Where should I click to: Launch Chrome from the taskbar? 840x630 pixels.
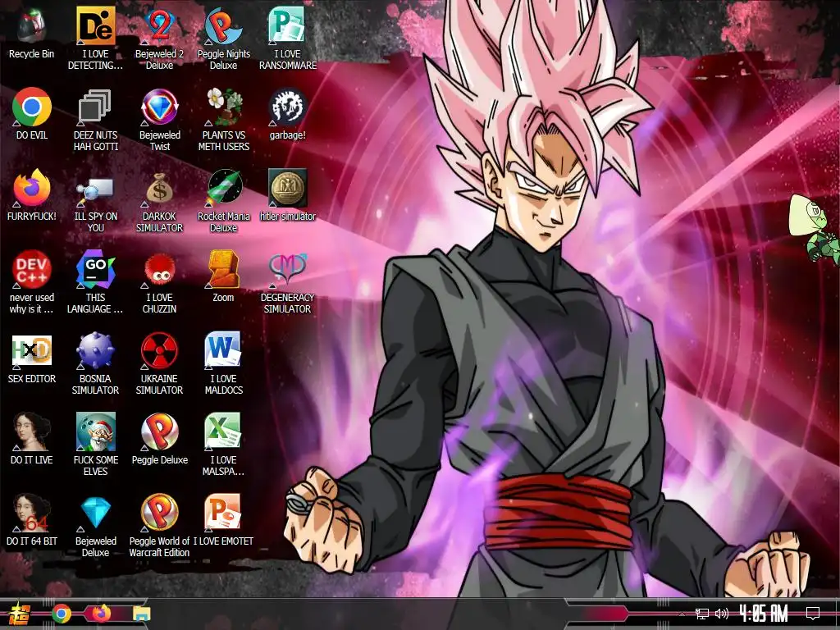point(62,614)
